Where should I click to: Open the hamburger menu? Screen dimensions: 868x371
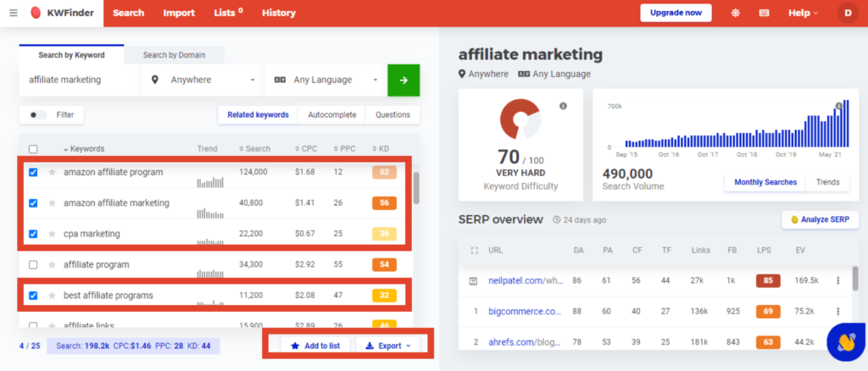coord(14,14)
